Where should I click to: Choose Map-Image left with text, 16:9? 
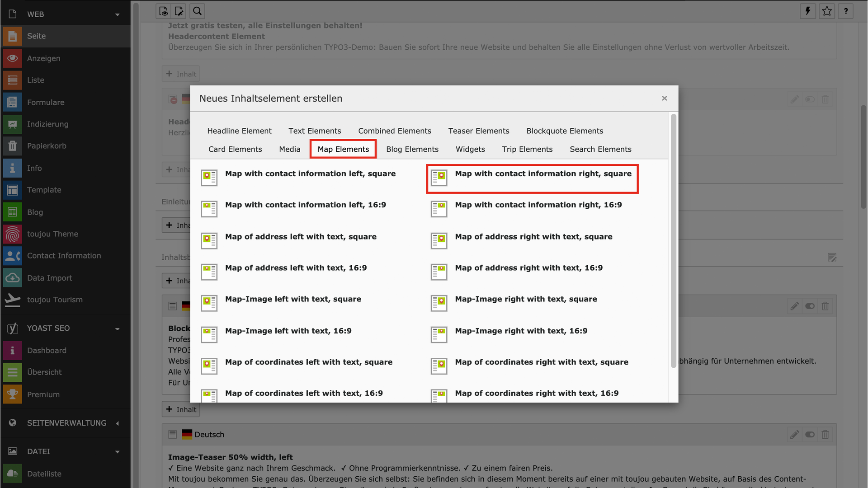click(288, 331)
